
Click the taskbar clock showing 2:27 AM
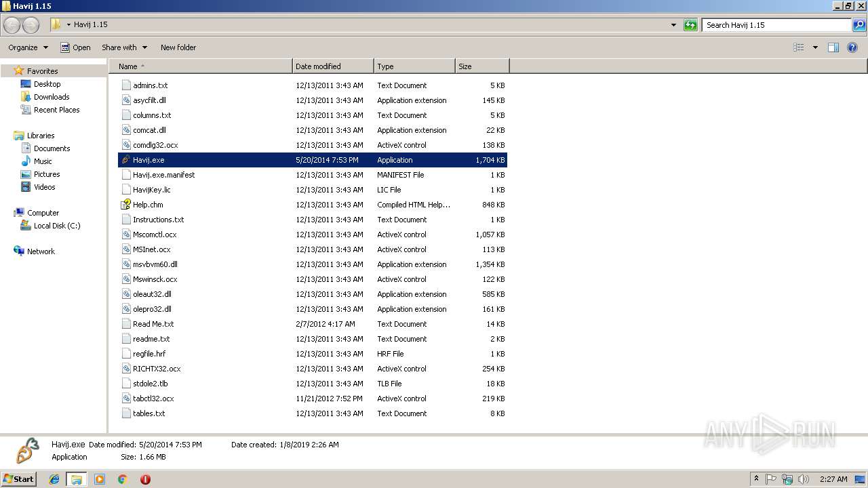coord(833,479)
